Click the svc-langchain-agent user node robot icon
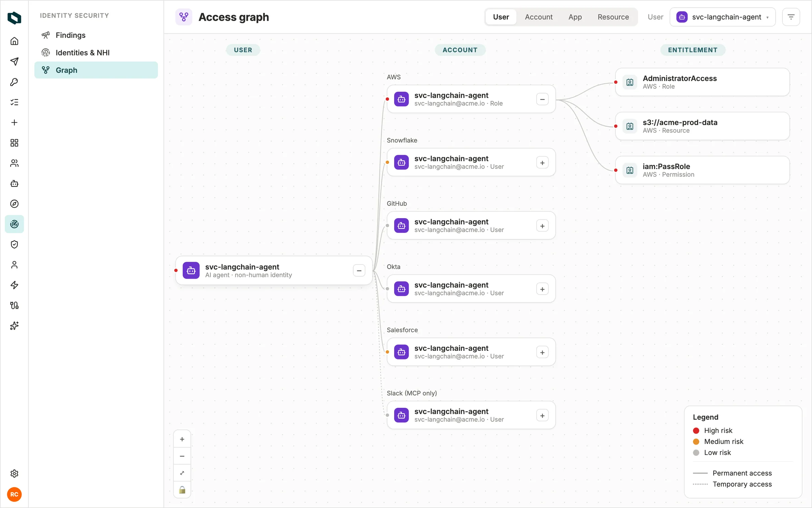Image resolution: width=812 pixels, height=508 pixels. click(x=191, y=271)
